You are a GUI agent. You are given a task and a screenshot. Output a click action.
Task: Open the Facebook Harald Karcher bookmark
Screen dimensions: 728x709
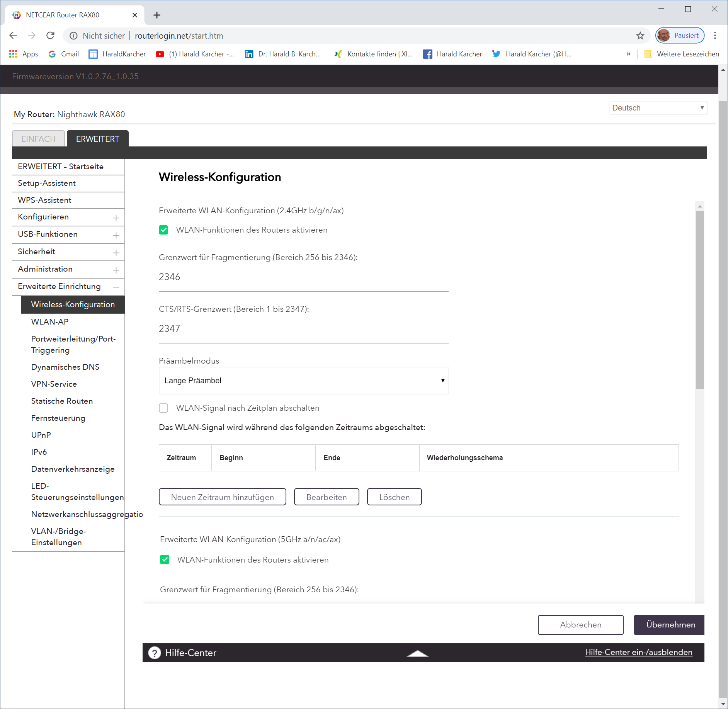[x=452, y=54]
